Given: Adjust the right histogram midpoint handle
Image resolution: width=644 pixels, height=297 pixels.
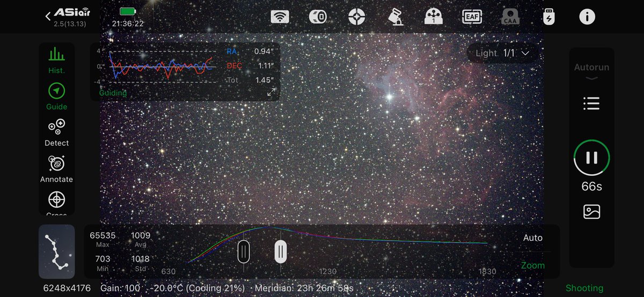Looking at the screenshot, I should pyautogui.click(x=281, y=251).
